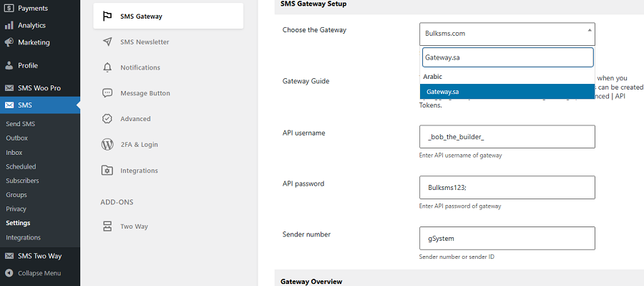
Task: Click the Gateway Overview heading
Action: tap(311, 282)
